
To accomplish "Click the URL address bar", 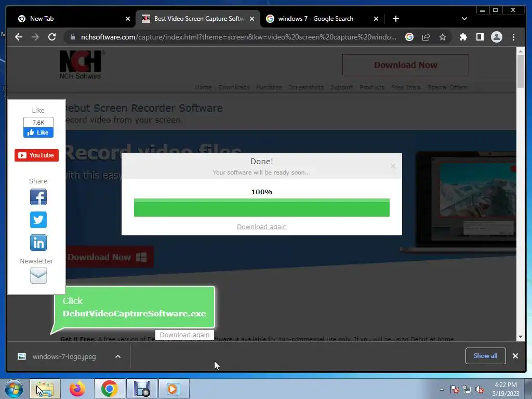I will click(x=238, y=37).
